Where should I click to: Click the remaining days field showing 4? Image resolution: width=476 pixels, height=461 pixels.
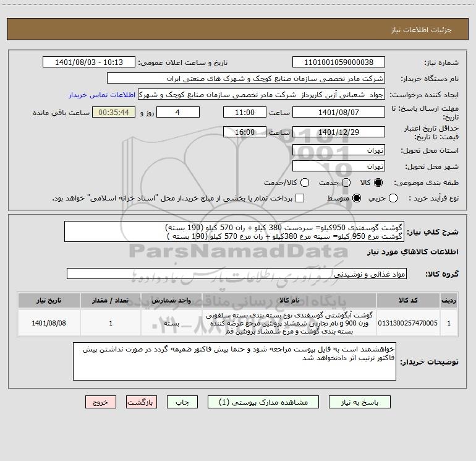(x=178, y=112)
